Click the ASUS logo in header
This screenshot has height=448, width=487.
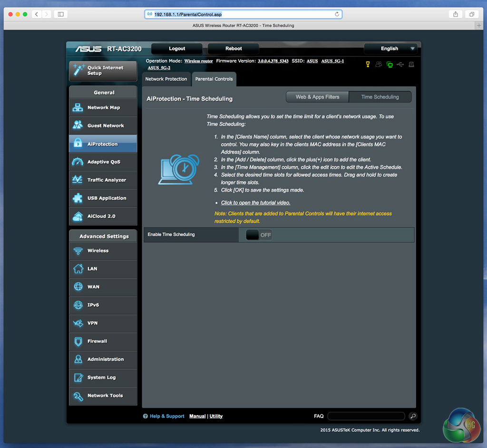(x=88, y=49)
